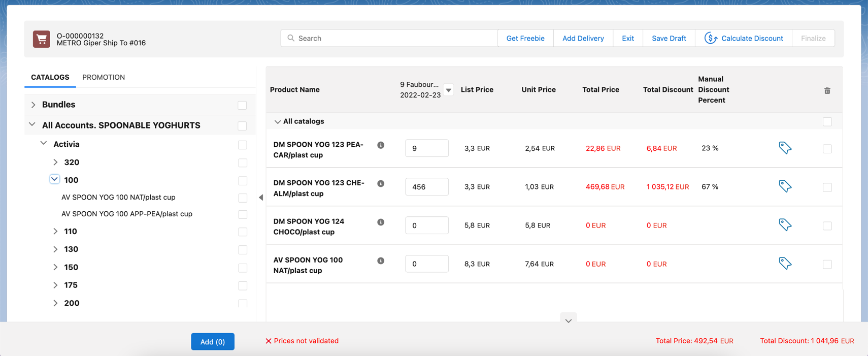Tick checkbox for AV SPOON YOG 100 APP-PEA
Viewport: 868px width, 356px height.
[x=243, y=215]
